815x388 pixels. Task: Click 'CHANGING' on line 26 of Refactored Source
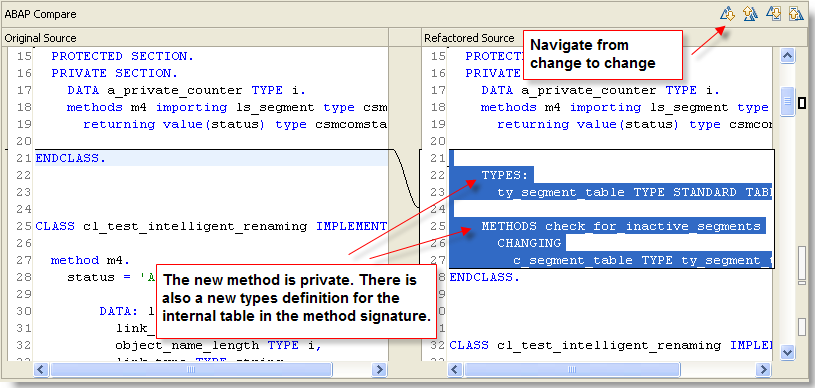[529, 243]
